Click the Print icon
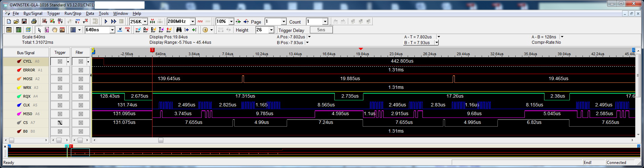644x168 pixels. tap(34, 22)
